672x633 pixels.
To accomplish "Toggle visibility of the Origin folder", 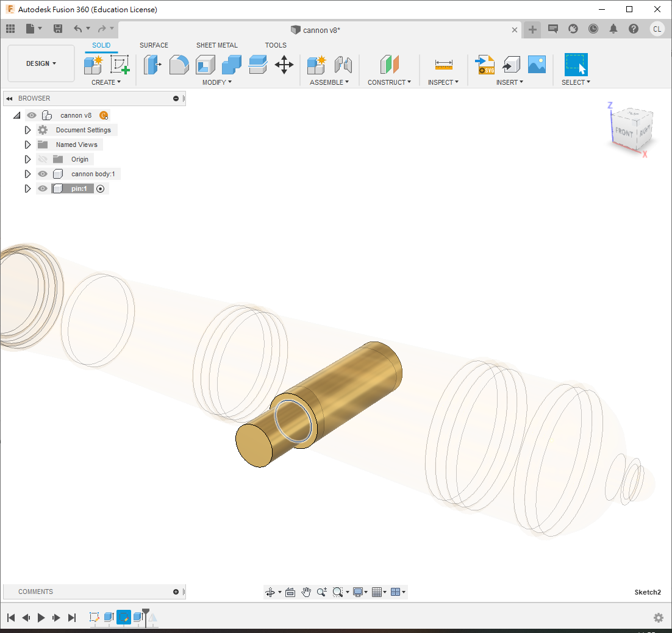I will click(x=43, y=159).
